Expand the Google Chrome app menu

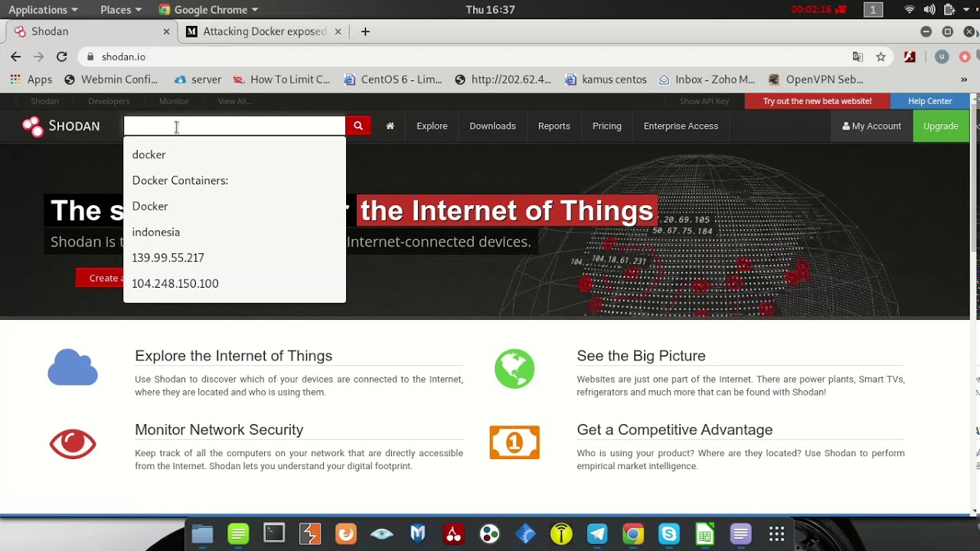208,10
